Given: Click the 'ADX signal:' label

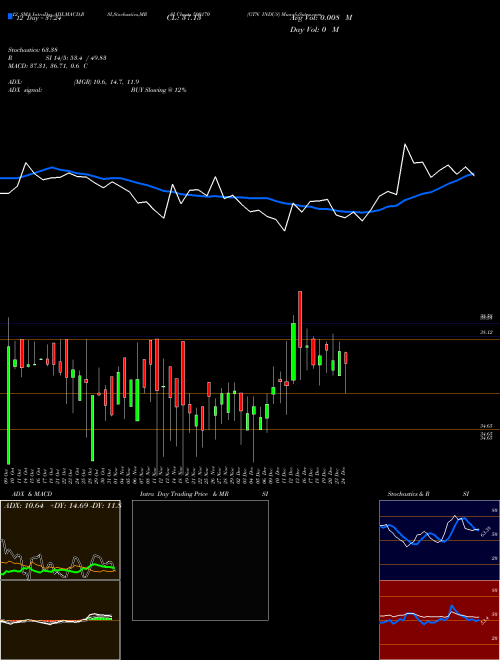Looking at the screenshot, I should coord(25,90).
